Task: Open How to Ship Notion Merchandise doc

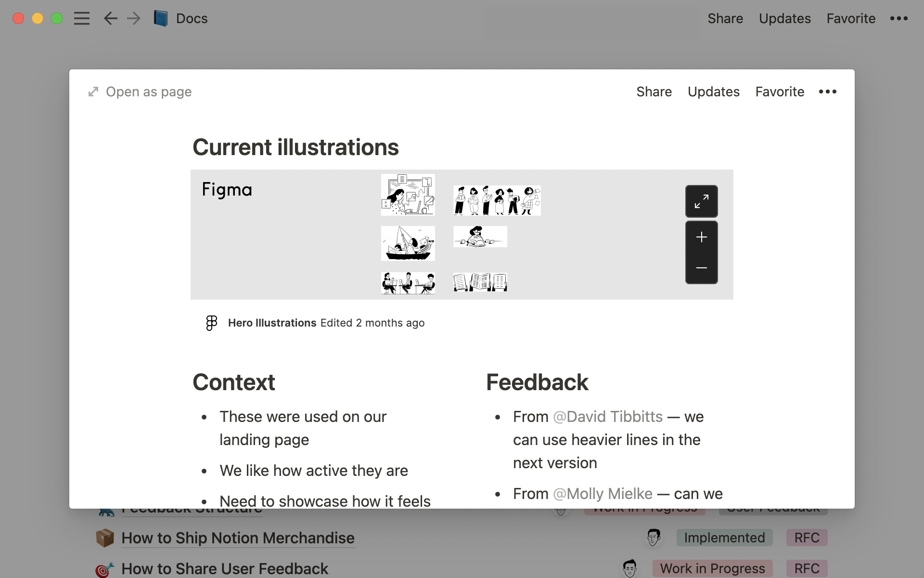Action: (237, 538)
